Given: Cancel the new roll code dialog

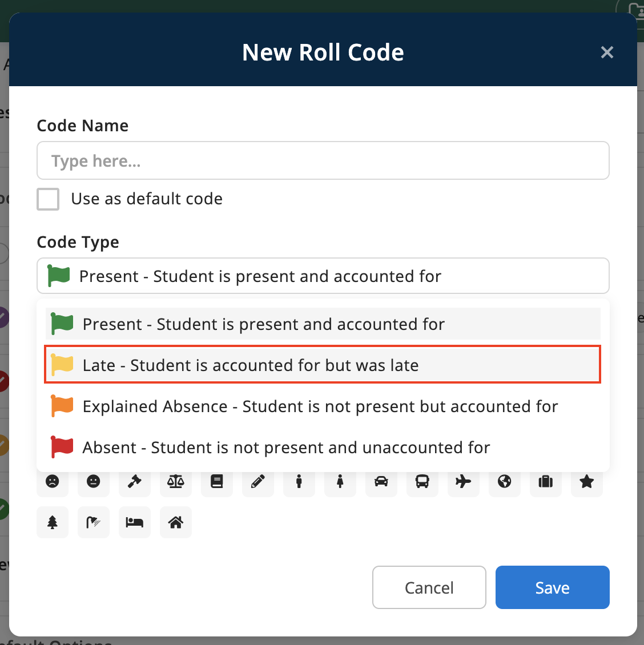Looking at the screenshot, I should tap(429, 587).
